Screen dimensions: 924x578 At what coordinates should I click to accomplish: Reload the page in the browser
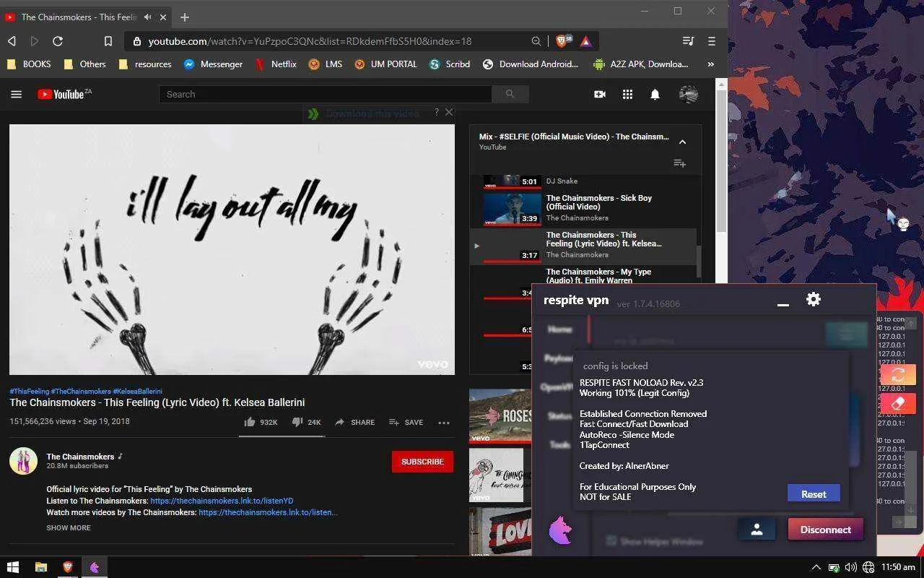pyautogui.click(x=58, y=41)
